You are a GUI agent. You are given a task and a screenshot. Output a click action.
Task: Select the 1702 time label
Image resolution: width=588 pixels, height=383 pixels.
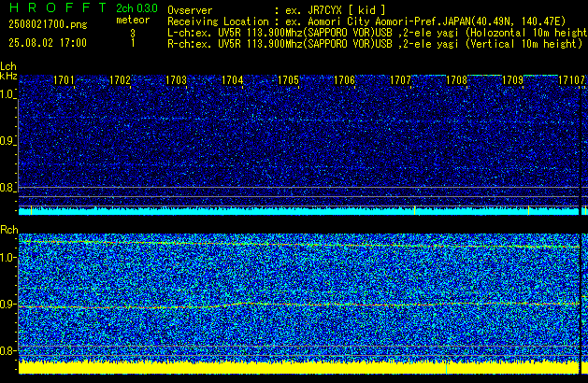pyautogui.click(x=120, y=80)
